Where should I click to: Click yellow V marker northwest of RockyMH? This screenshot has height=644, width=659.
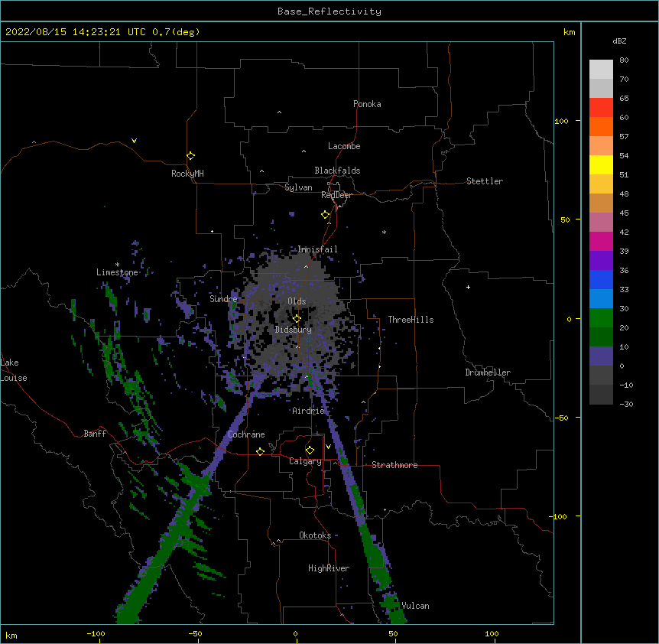point(134,141)
